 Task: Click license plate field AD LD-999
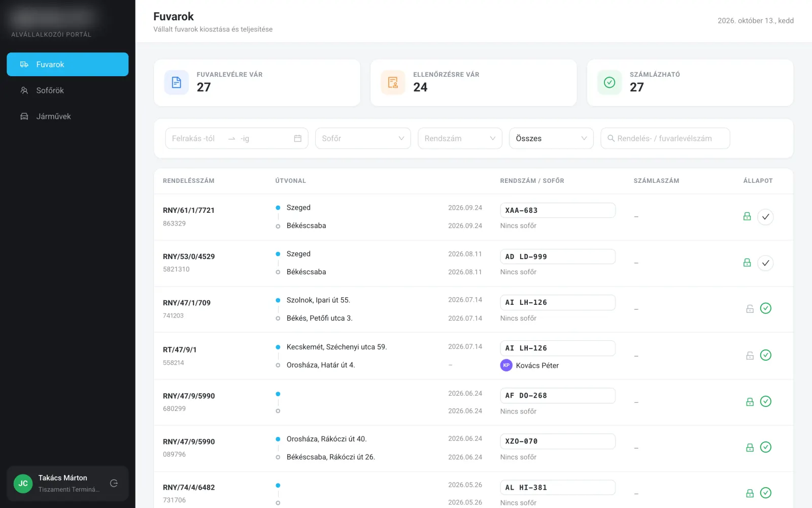point(558,257)
